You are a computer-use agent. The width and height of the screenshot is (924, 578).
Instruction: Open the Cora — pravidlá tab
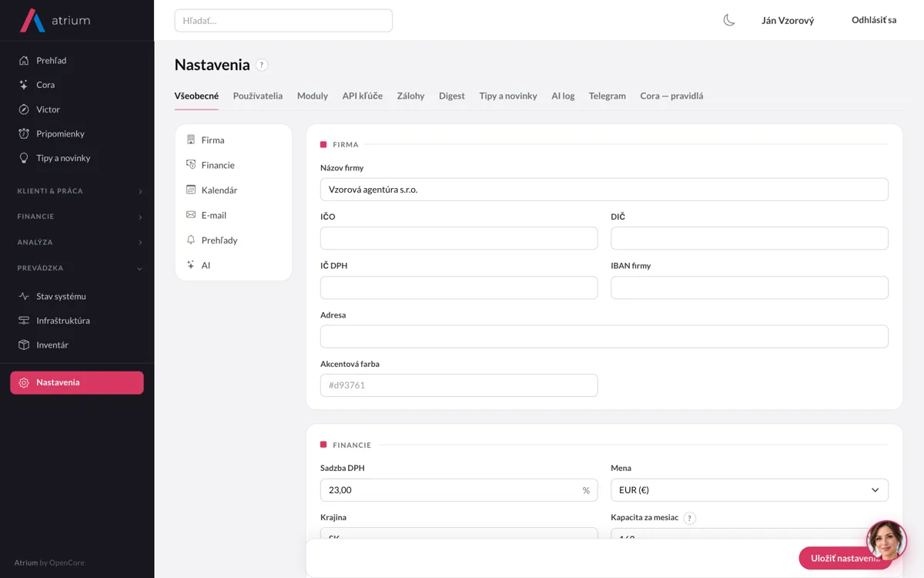pos(671,96)
